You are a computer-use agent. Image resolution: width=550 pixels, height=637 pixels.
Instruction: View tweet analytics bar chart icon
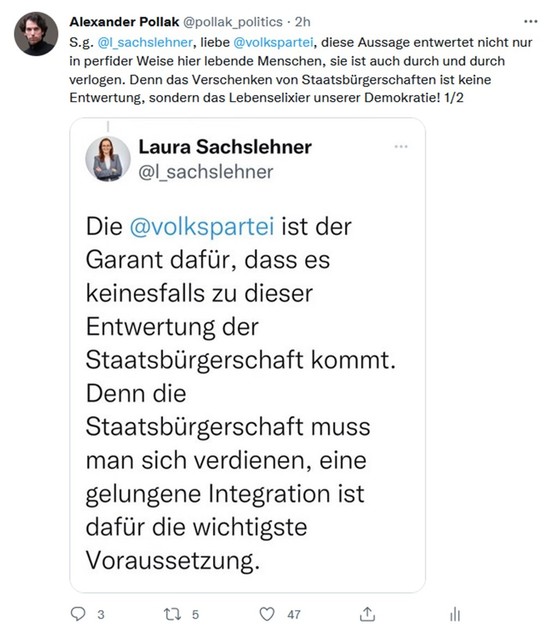[x=455, y=614]
